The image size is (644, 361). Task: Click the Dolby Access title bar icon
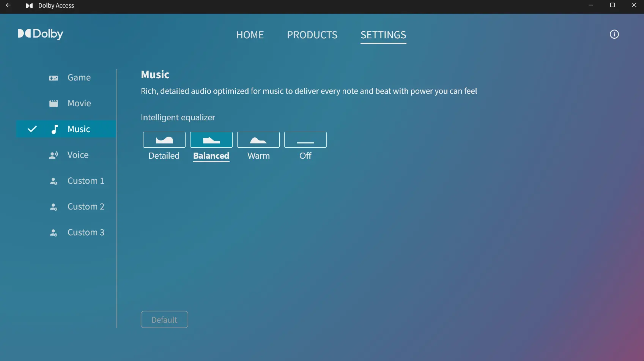click(x=29, y=6)
